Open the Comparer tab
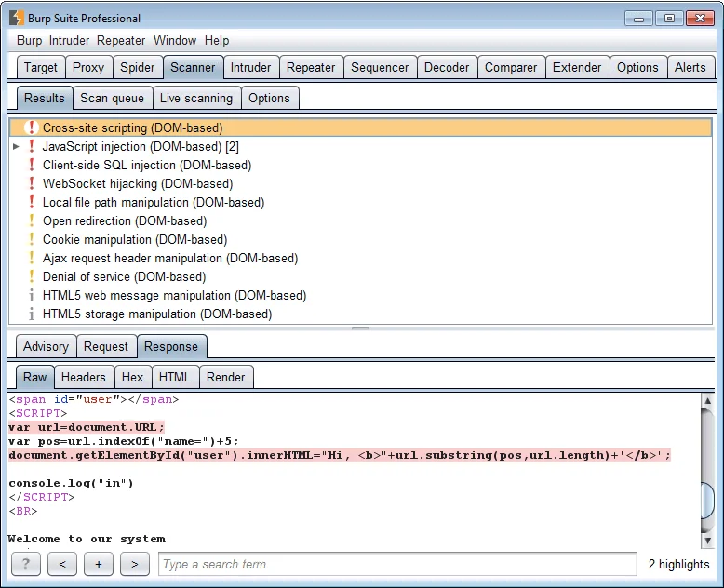Screen dimensions: 724x588 click(x=511, y=67)
